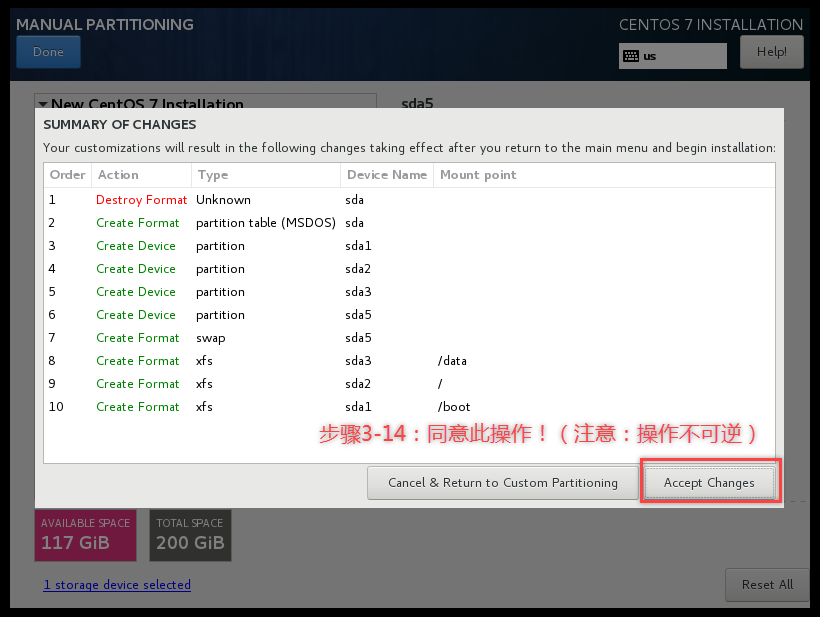
Task: Click the Reset All button
Action: pos(767,585)
